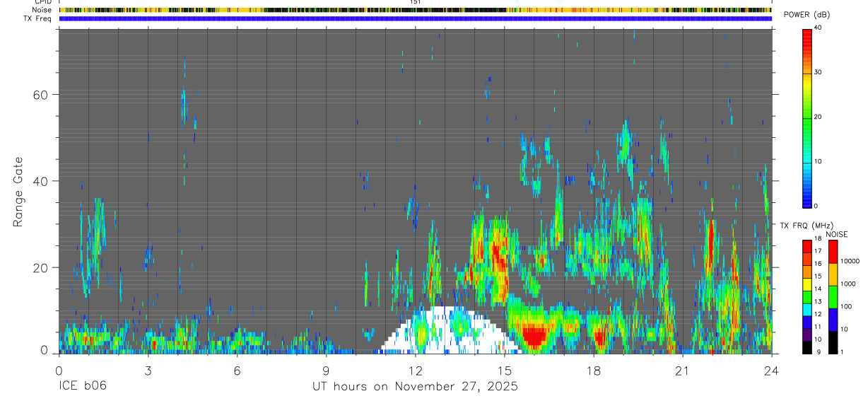Click the 'POWER (dB)' colorbar title

[x=807, y=16]
